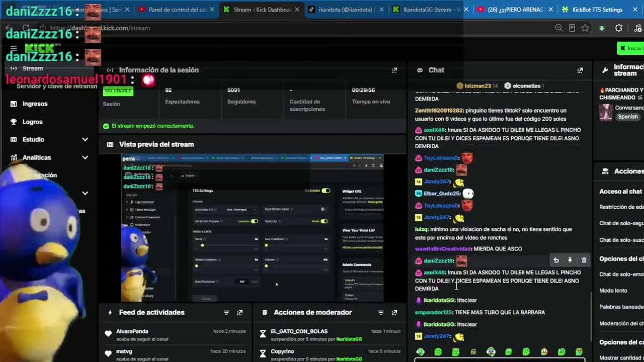
Task: Click the Estudio sidebar icon
Action: coord(14,140)
